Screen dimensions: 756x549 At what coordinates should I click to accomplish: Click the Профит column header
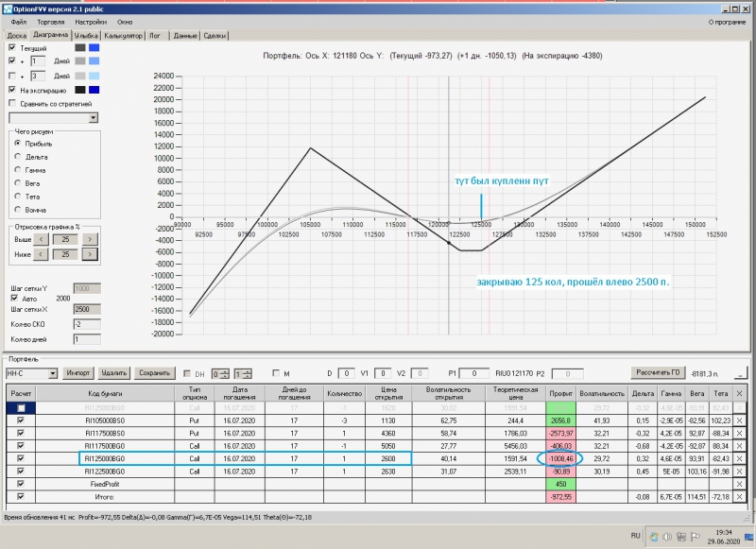point(560,393)
